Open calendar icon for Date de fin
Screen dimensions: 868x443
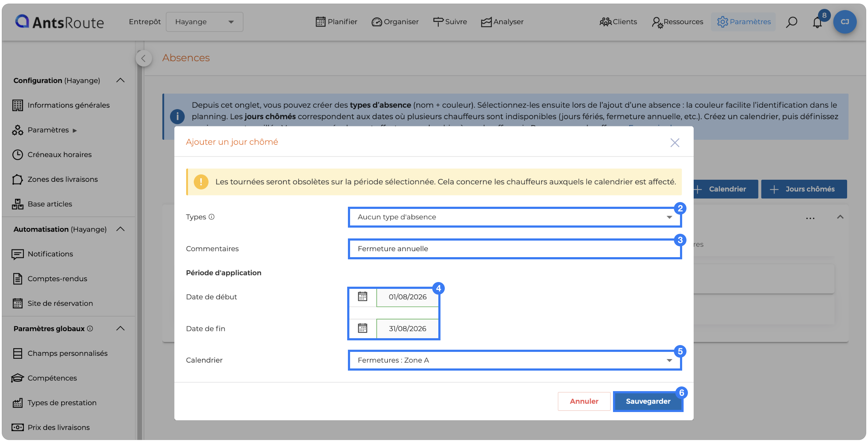pos(362,328)
